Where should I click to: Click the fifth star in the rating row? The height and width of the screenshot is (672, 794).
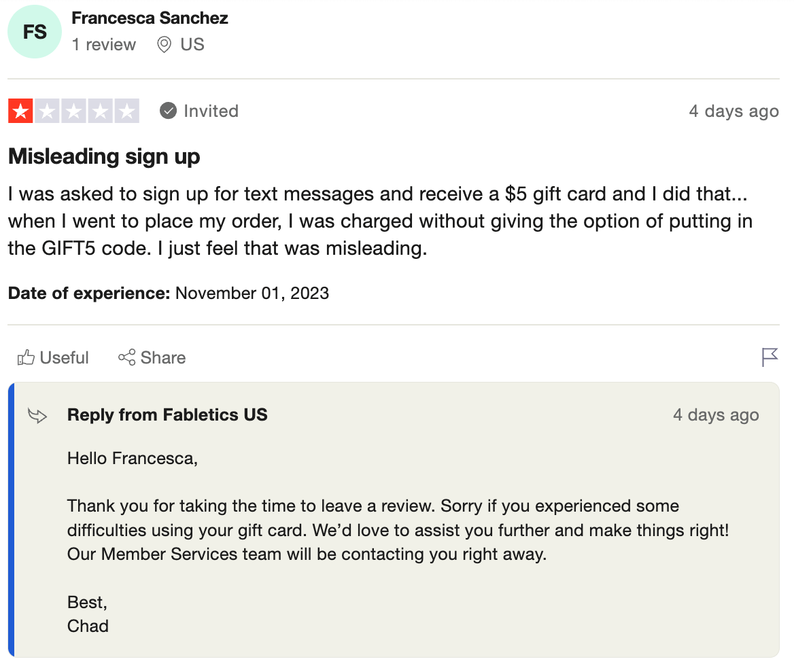127,110
